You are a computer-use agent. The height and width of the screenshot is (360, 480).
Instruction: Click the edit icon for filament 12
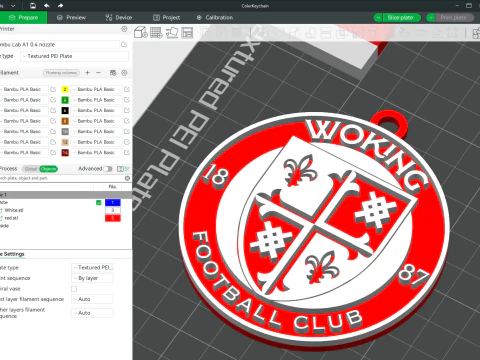pyautogui.click(x=127, y=142)
